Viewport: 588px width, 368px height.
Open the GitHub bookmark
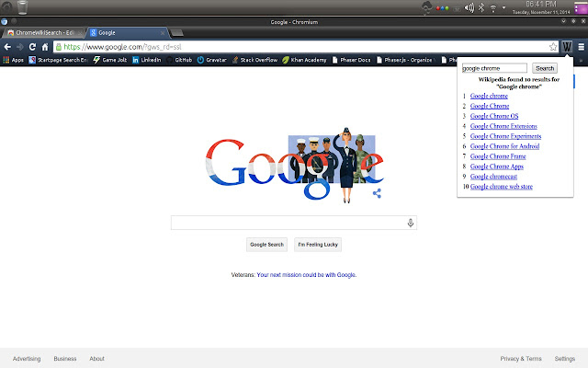coord(179,60)
